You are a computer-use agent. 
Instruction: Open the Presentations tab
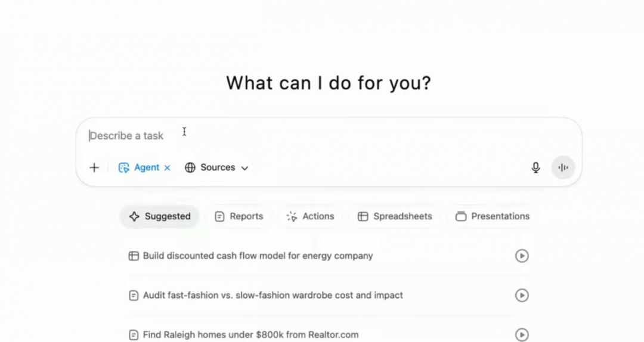coord(493,216)
